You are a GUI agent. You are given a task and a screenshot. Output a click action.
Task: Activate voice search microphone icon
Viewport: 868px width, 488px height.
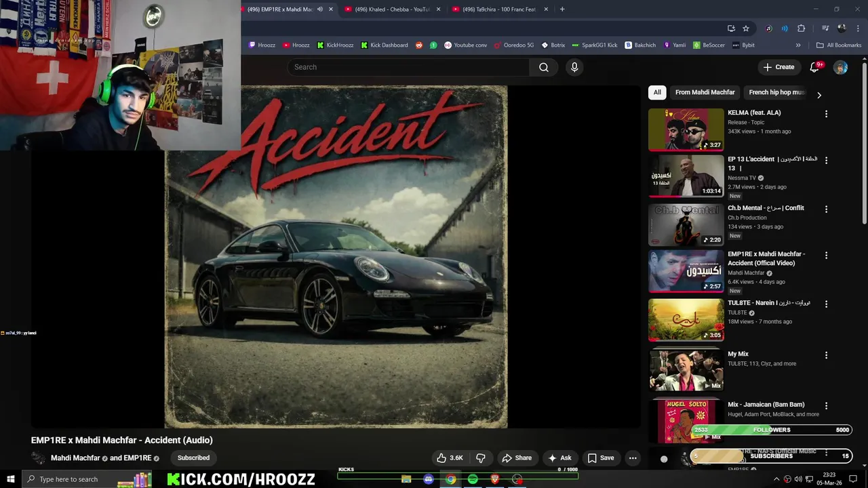(574, 67)
